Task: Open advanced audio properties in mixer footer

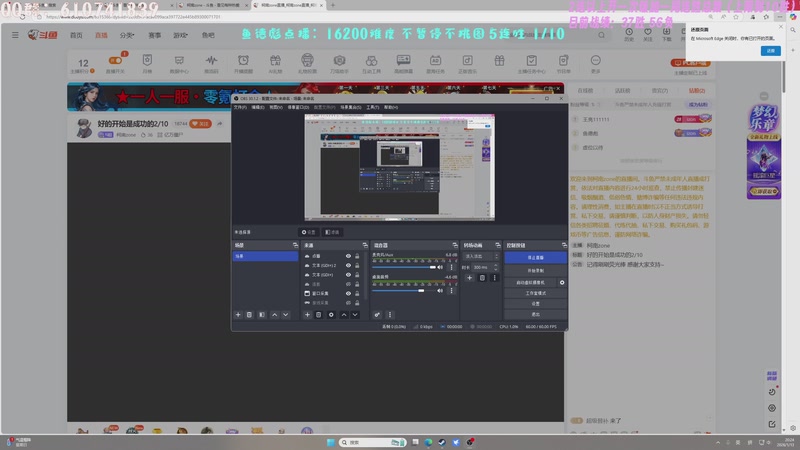Action: coord(377,315)
